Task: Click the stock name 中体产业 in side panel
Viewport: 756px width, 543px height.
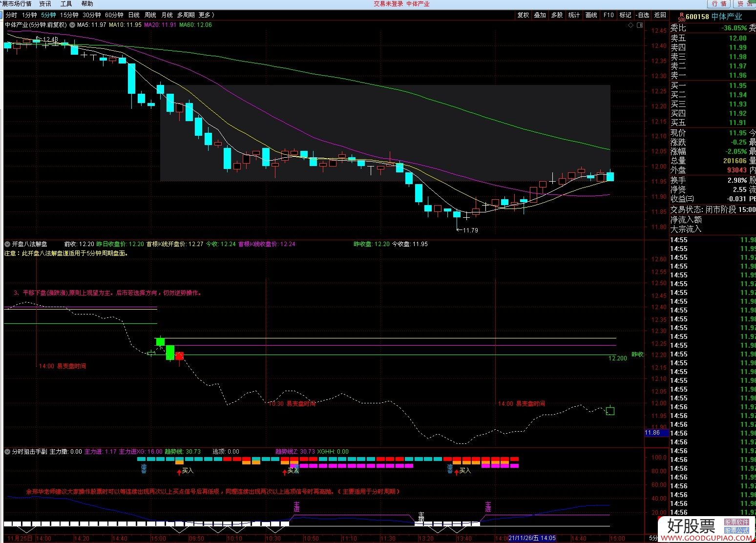Action: pyautogui.click(x=727, y=17)
